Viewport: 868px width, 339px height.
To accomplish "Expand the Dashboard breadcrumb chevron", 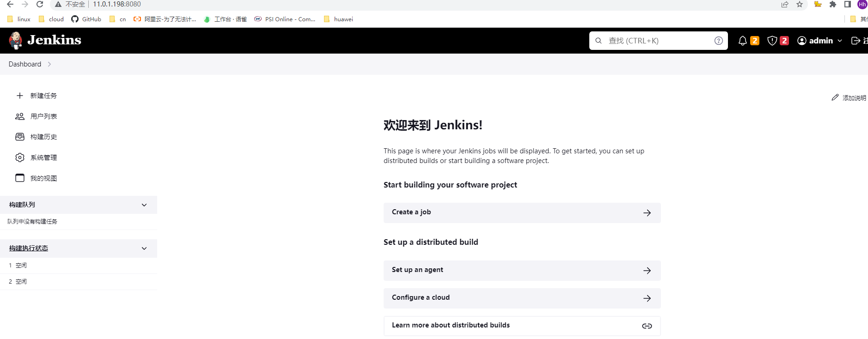I will click(49, 64).
